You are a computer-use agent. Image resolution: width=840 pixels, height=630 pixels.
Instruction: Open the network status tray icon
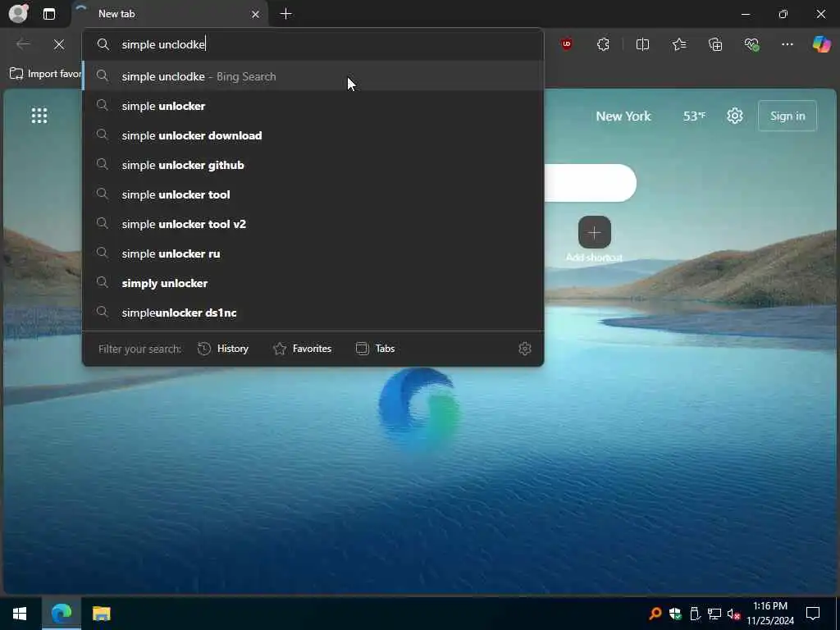tap(714, 614)
